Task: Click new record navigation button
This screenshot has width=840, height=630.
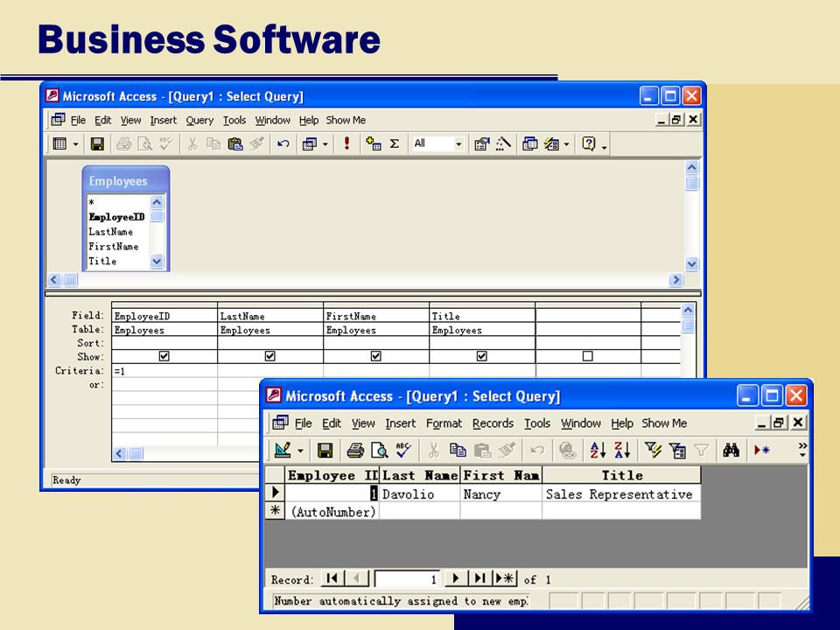Action: coord(505,578)
